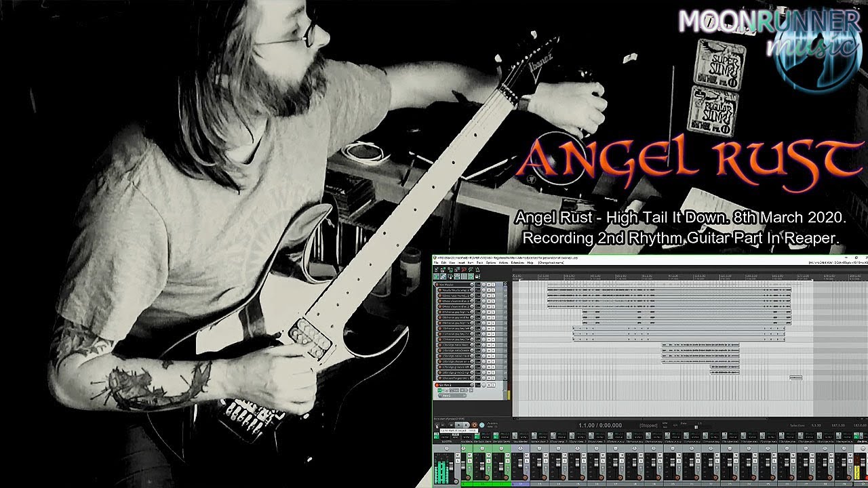Click the 145.1.00 marker on the timeline ruler

pyautogui.click(x=752, y=276)
